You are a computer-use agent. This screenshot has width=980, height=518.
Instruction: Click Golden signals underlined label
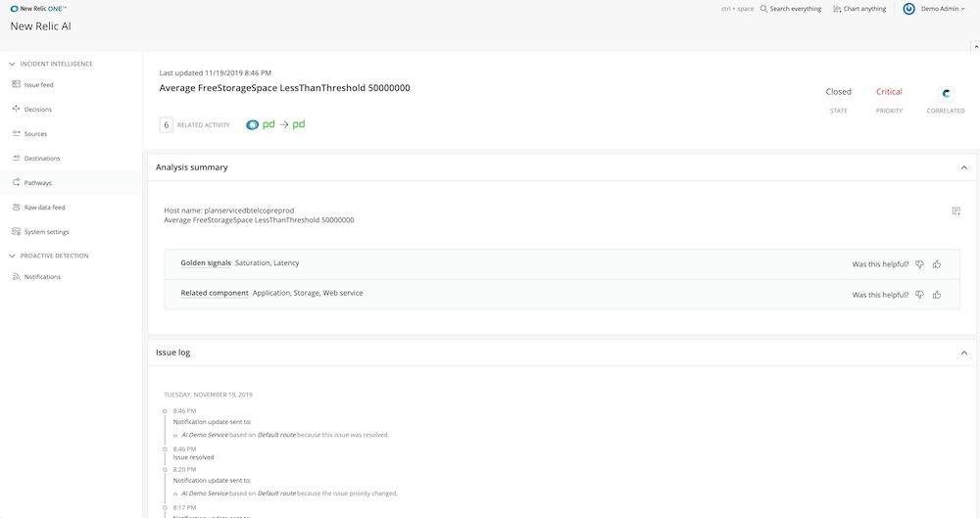click(x=206, y=263)
